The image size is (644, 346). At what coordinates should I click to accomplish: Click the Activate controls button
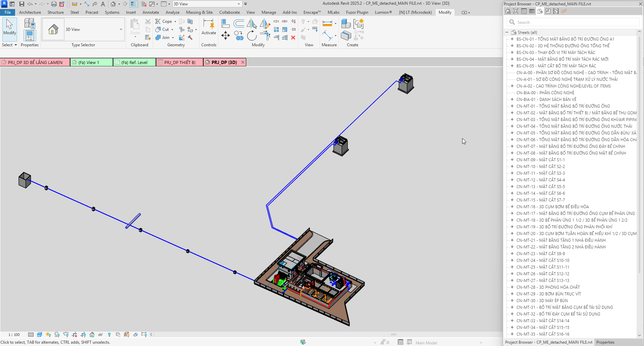click(209, 27)
